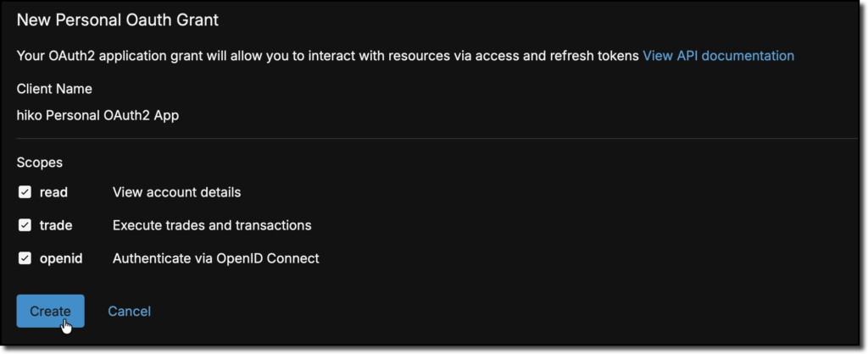Select "Execute trades and transactions" description text
868x354 pixels.
click(212, 225)
